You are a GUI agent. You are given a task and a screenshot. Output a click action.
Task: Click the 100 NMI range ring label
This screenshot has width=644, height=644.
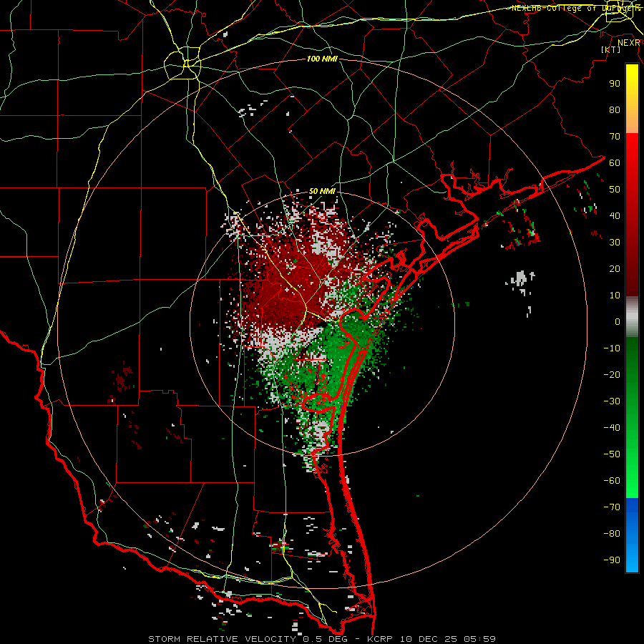323,59
